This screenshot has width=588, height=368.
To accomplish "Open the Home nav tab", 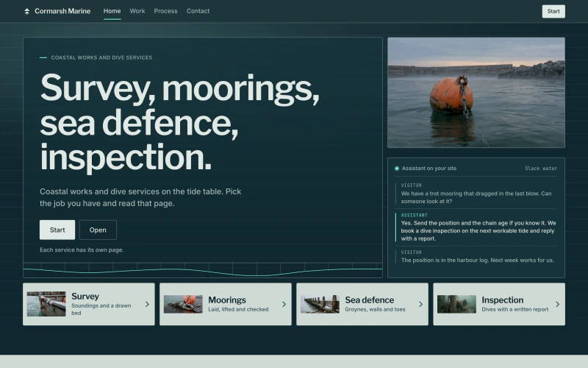I will tap(112, 11).
